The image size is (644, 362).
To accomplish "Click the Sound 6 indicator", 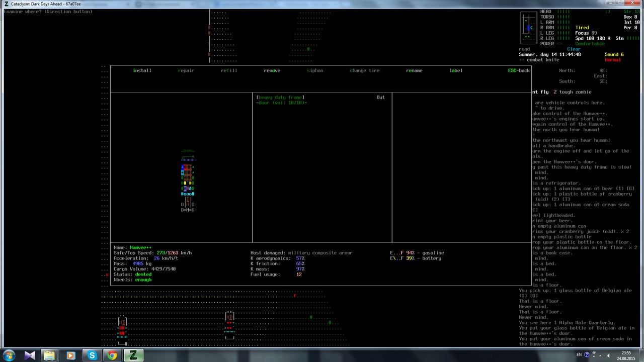I will click(x=614, y=54).
